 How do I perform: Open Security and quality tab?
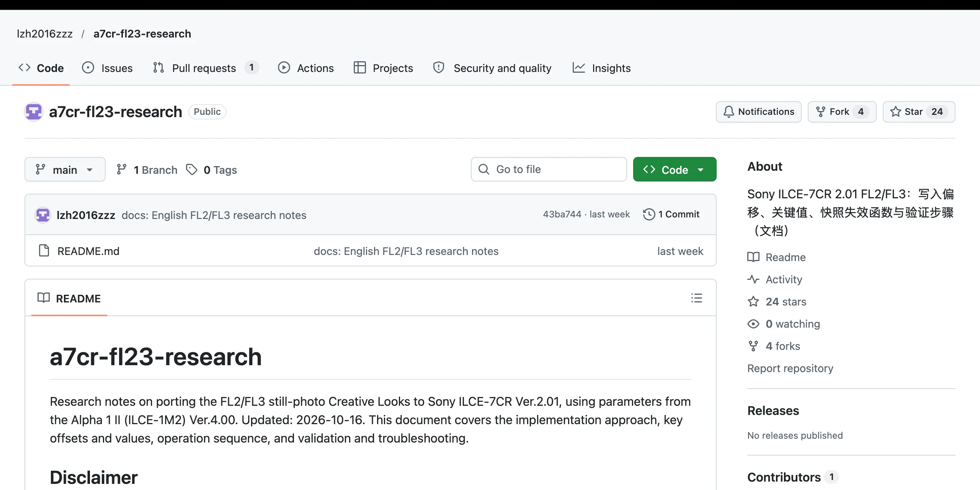pyautogui.click(x=492, y=68)
